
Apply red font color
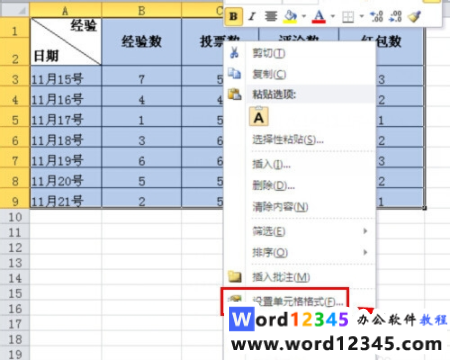[x=319, y=16]
